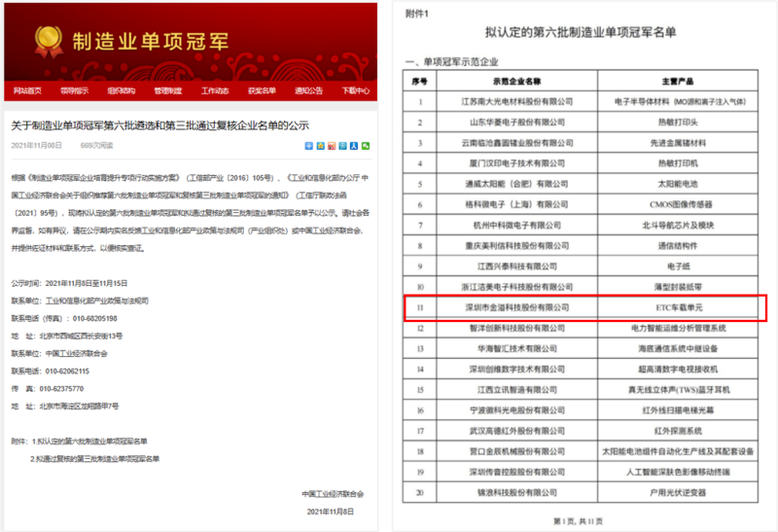Screen dimensions: 778x532
Task: Open the 领导指示 navigation item
Action: pos(75,90)
